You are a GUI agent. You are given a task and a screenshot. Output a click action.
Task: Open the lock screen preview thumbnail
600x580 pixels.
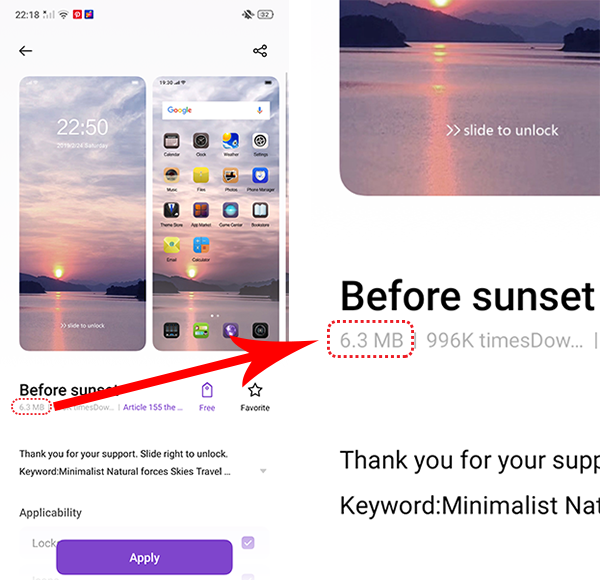tap(83, 213)
